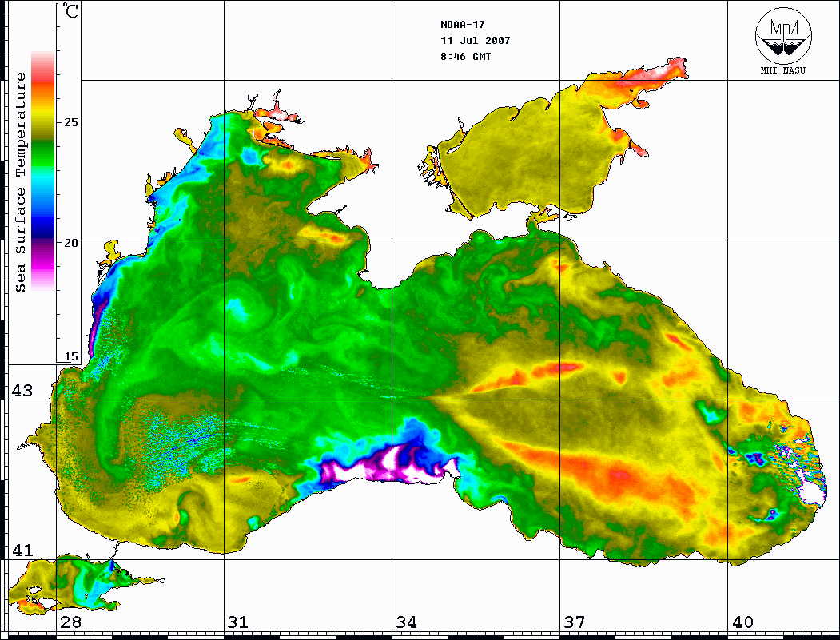Click the 'NOAA-17' satellite label

pos(462,25)
